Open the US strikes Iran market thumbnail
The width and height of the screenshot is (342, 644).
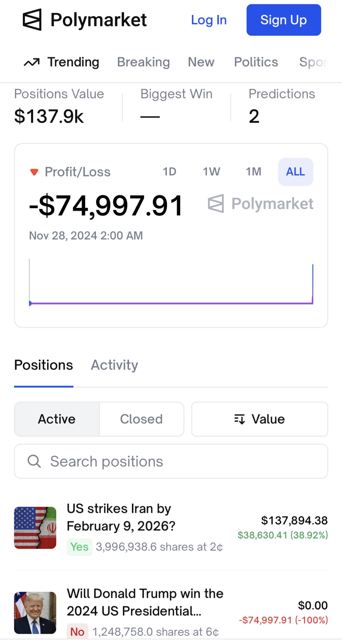tap(35, 528)
